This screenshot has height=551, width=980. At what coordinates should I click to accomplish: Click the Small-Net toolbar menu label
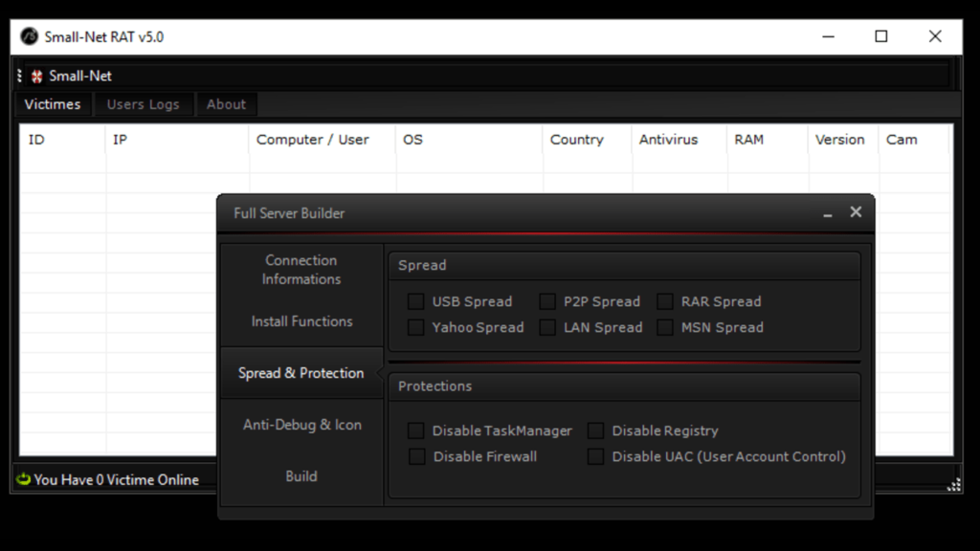80,77
